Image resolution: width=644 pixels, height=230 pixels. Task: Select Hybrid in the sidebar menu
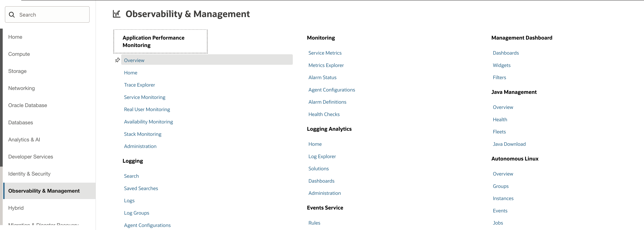tap(16, 208)
